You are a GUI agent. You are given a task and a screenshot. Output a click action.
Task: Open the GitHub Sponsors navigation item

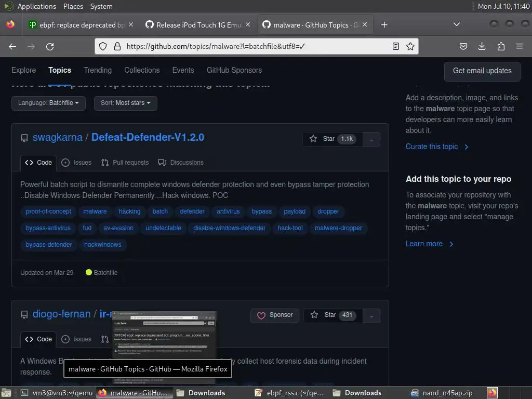pyautogui.click(x=234, y=70)
